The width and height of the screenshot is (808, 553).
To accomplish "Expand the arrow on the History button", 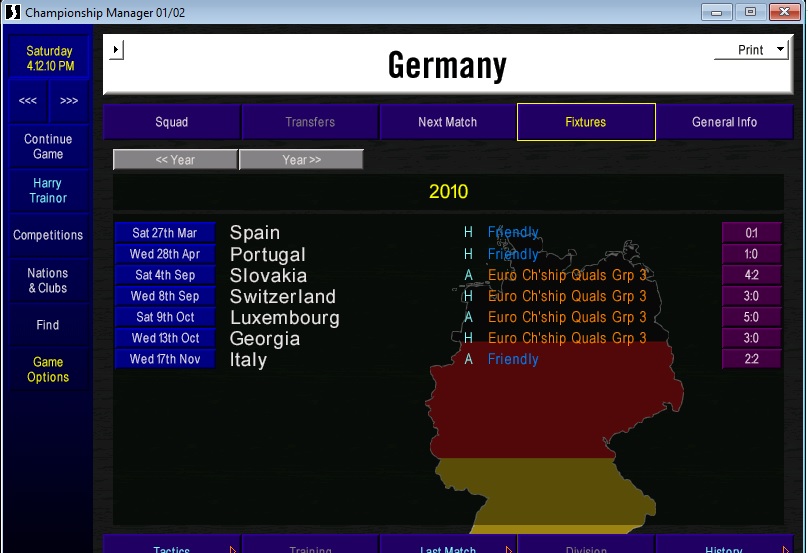I will 785,549.
